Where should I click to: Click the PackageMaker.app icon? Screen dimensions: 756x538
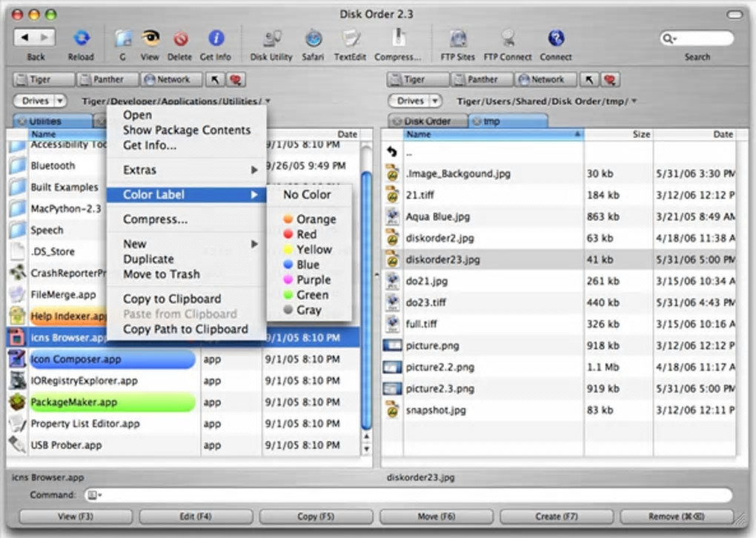tap(17, 402)
